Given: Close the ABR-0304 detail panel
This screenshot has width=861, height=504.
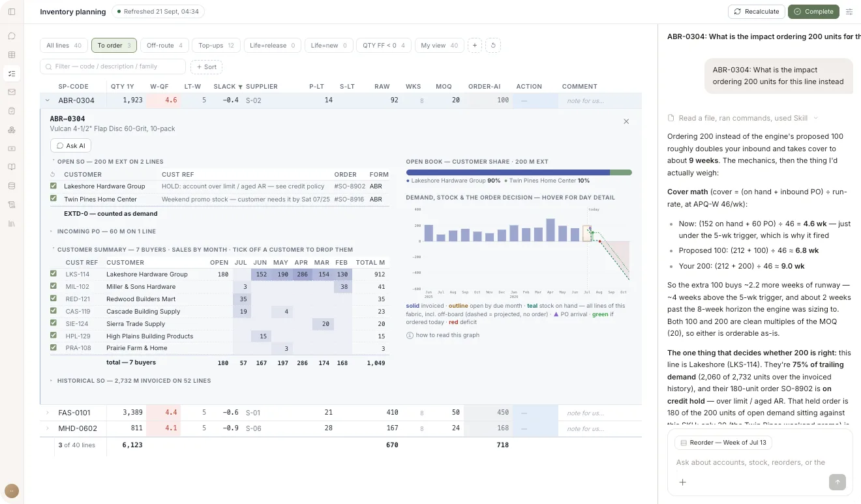Looking at the screenshot, I should click(x=626, y=121).
